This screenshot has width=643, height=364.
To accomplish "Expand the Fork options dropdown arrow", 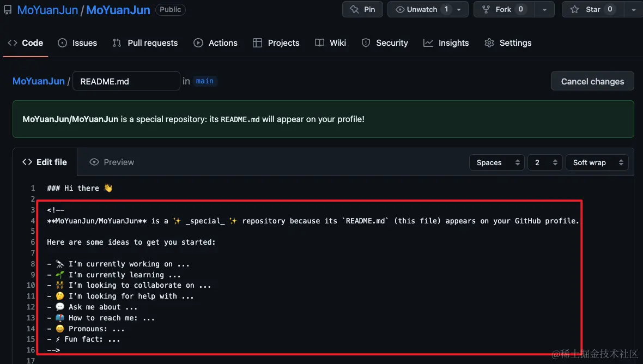I will 544,9.
